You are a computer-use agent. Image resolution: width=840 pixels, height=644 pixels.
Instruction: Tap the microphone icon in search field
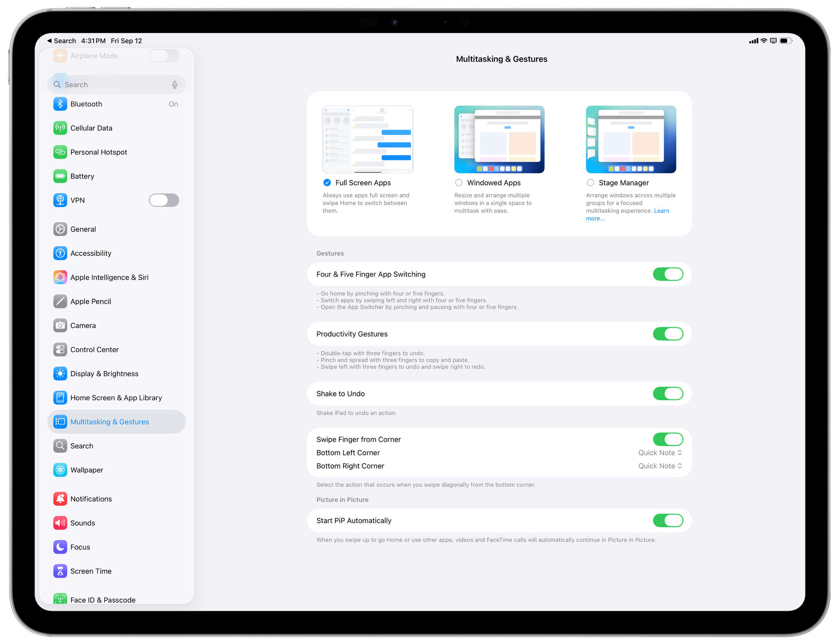[175, 85]
